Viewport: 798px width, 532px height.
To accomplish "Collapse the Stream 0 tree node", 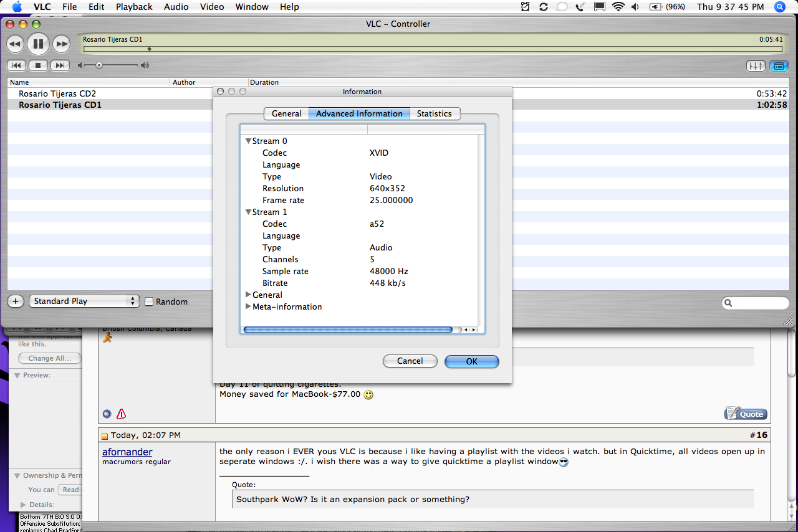I will [248, 141].
